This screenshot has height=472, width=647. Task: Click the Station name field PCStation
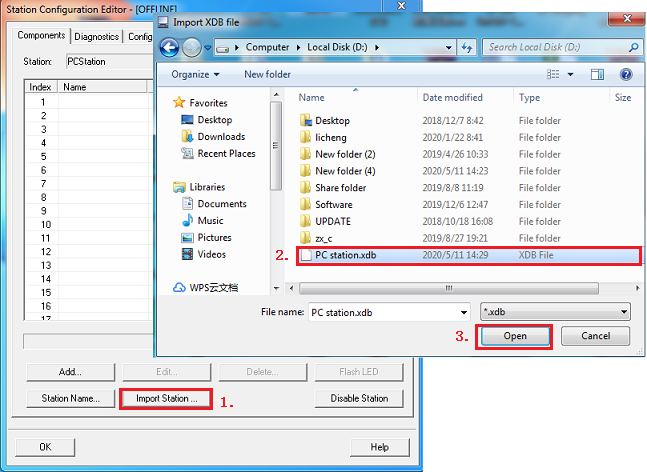pos(109,61)
